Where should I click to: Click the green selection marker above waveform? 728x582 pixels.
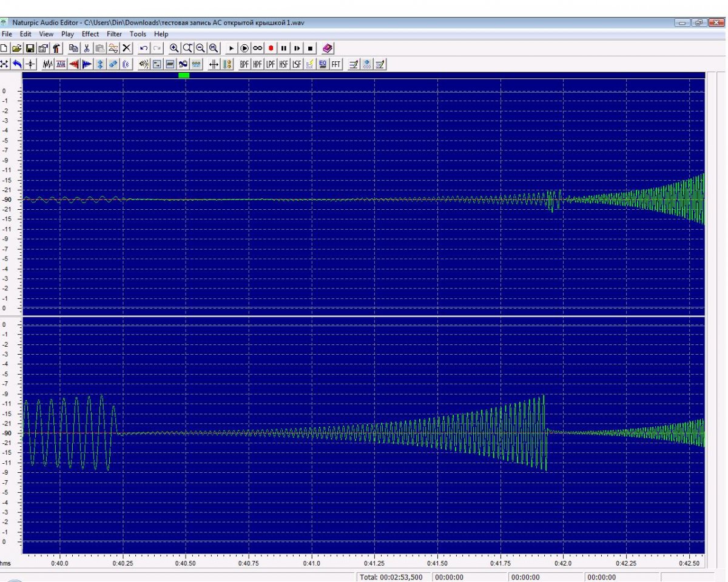184,75
